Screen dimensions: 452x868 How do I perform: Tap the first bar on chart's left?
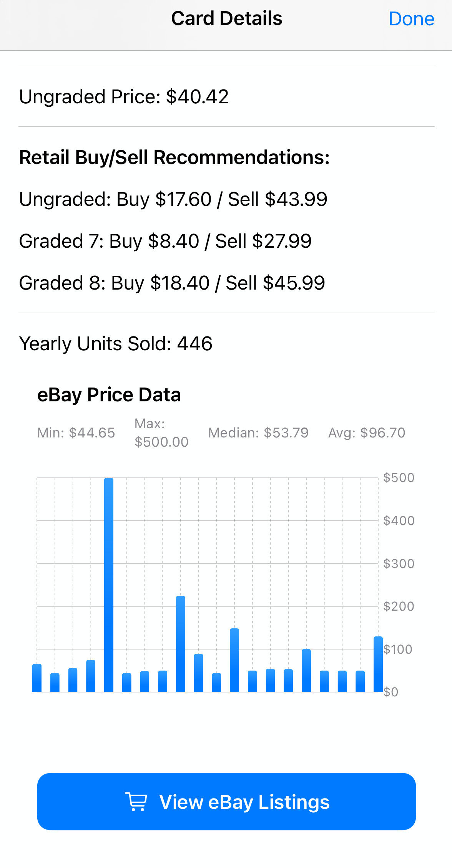(x=37, y=678)
